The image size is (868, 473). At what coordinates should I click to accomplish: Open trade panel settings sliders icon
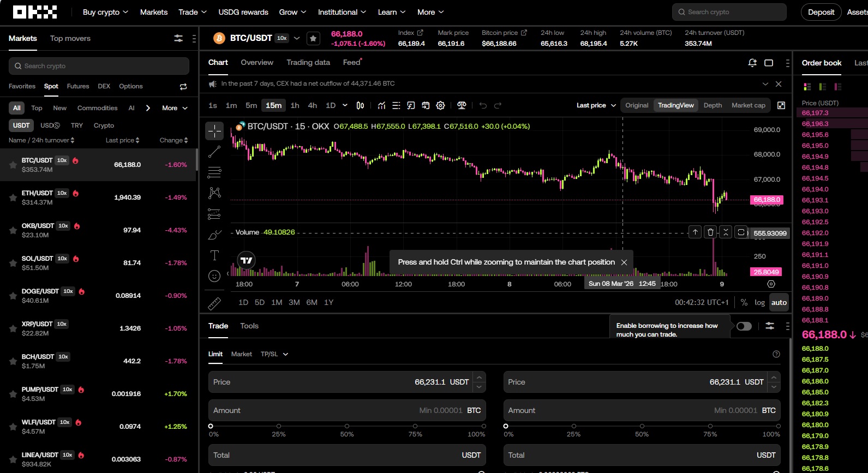(x=769, y=326)
